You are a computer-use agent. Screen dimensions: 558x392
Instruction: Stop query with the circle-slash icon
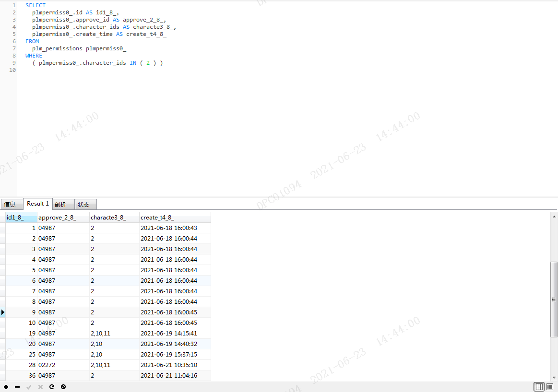[x=63, y=387]
